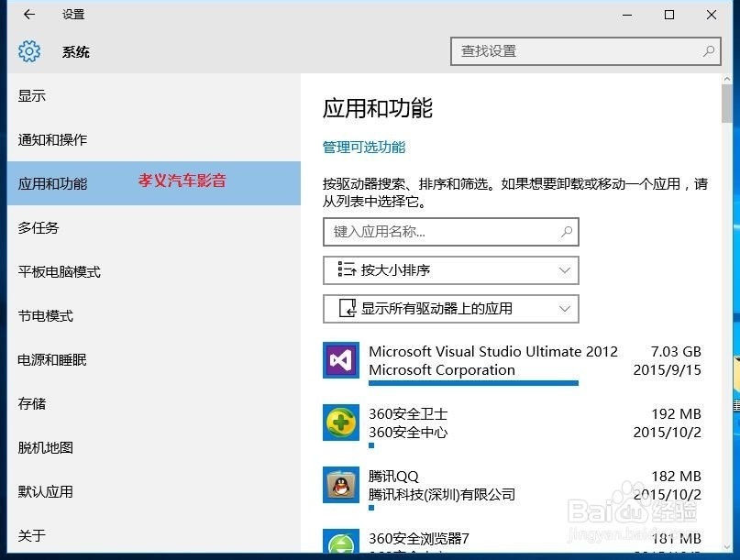Image resolution: width=740 pixels, height=560 pixels.
Task: Select the 360安全卫士 list entry
Action: tap(512, 424)
